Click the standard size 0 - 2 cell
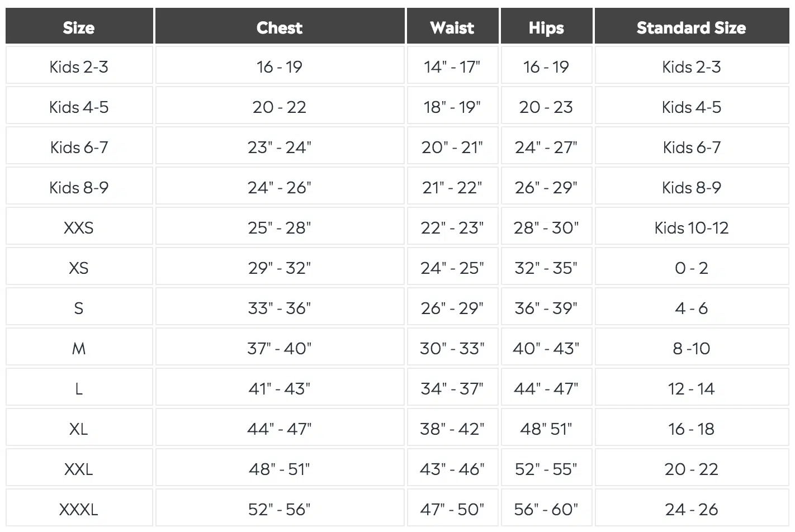This screenshot has width=795, height=532. (692, 268)
